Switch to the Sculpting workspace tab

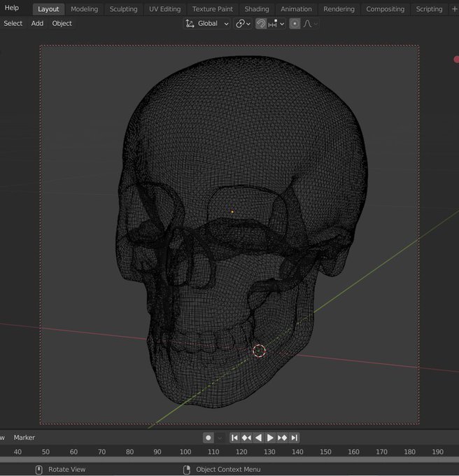(123, 9)
